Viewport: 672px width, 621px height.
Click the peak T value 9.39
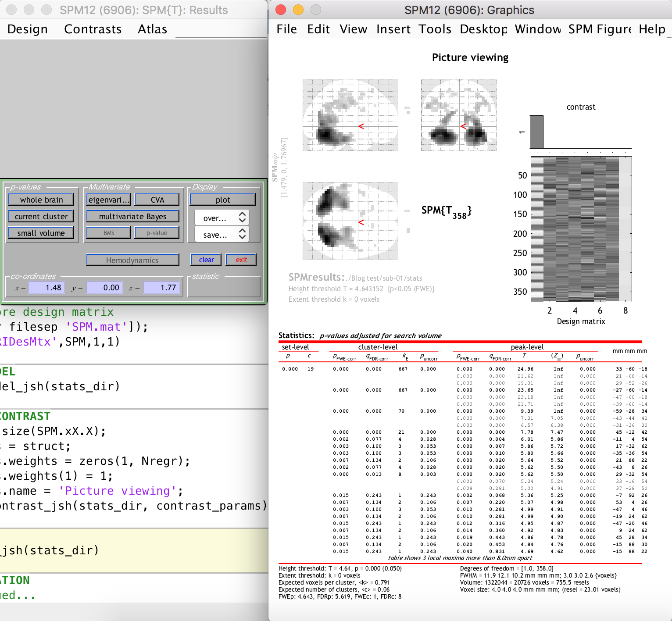[527, 411]
